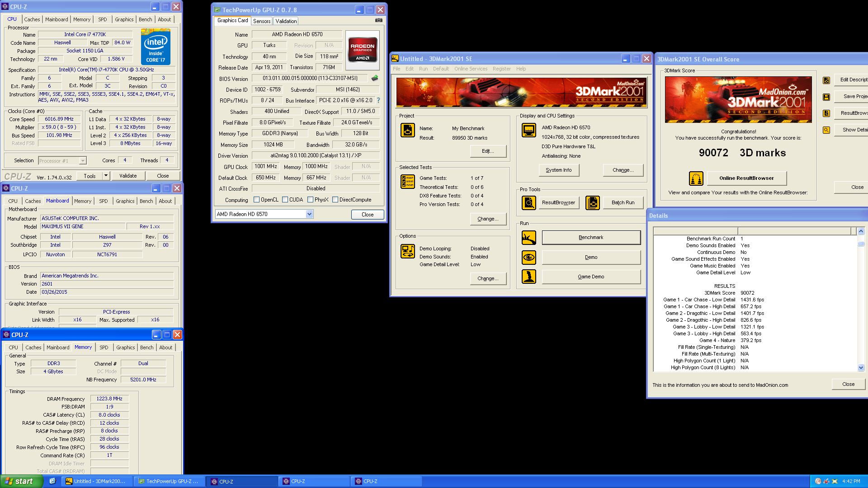Click the Edit Description icon
868x488 pixels.
[x=826, y=80]
